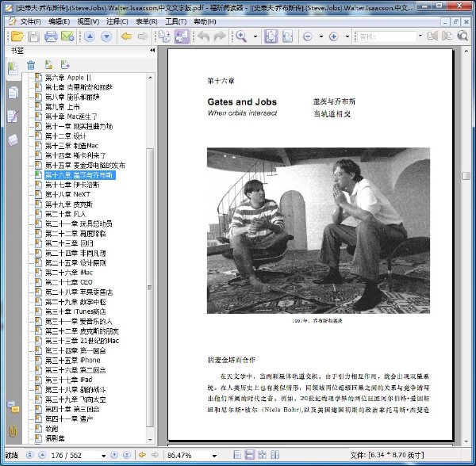This screenshot has height=466, width=476.
Task: Open dropdown beside zoom-out button
Action: coord(321,36)
